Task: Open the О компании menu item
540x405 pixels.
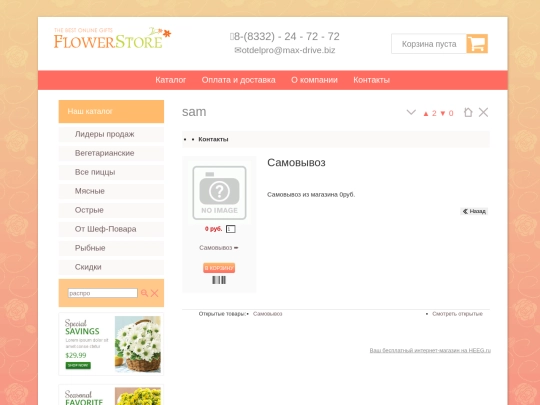Action: (x=314, y=80)
